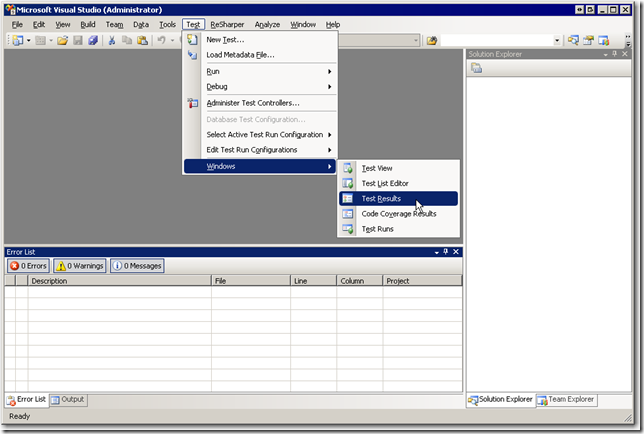Click the New Test menu icon

[192, 40]
